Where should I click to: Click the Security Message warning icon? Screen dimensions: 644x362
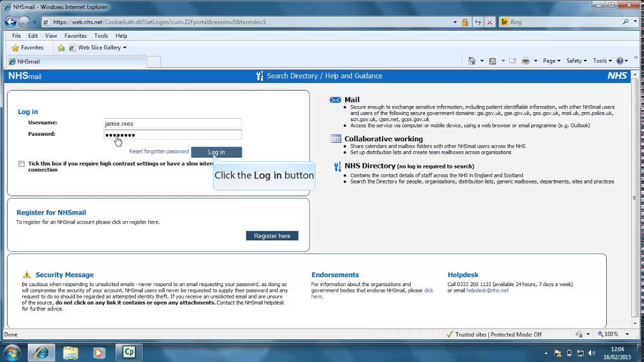pyautogui.click(x=27, y=275)
